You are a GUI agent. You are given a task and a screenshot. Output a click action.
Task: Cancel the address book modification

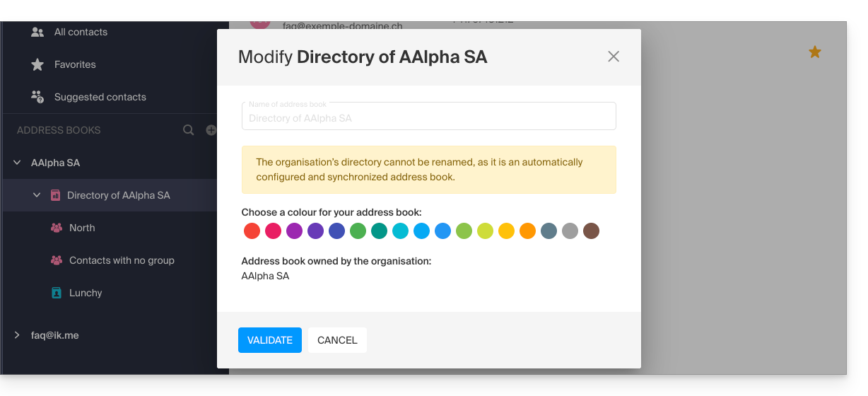point(337,340)
